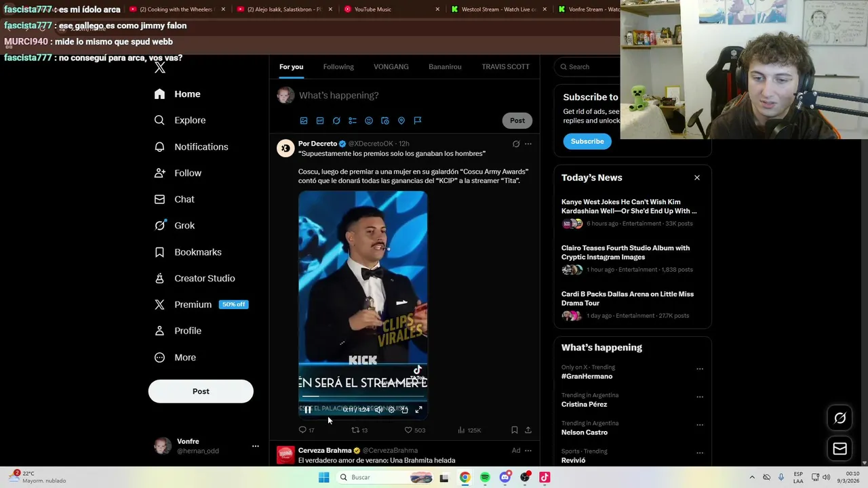
Task: Select the For you tab
Action: (x=291, y=66)
